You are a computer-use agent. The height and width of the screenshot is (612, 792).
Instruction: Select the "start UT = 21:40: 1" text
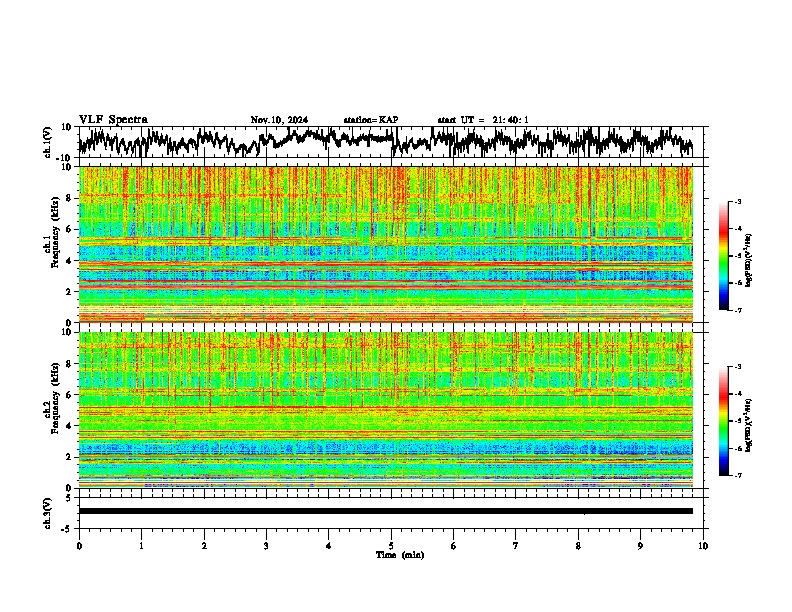click(483, 120)
